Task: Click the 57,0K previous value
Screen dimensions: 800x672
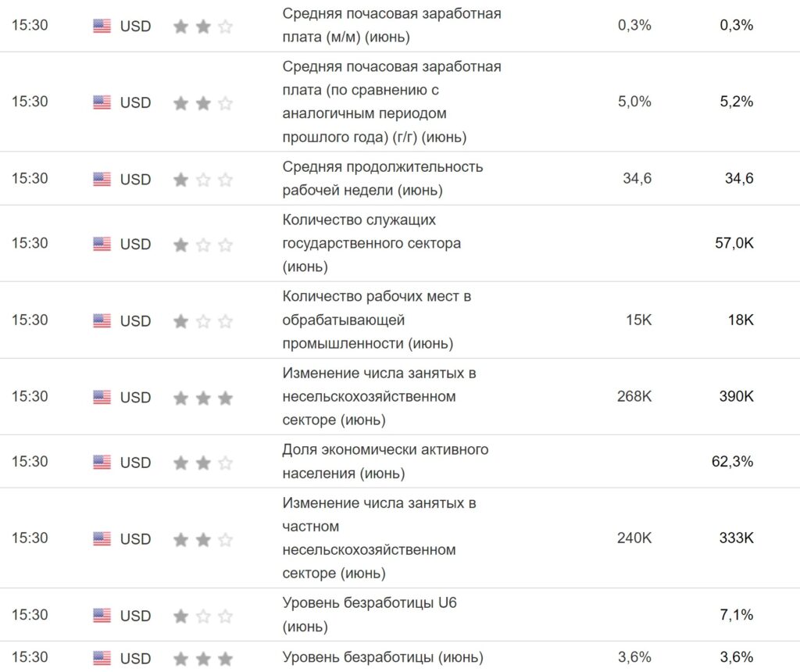Action: pos(734,243)
